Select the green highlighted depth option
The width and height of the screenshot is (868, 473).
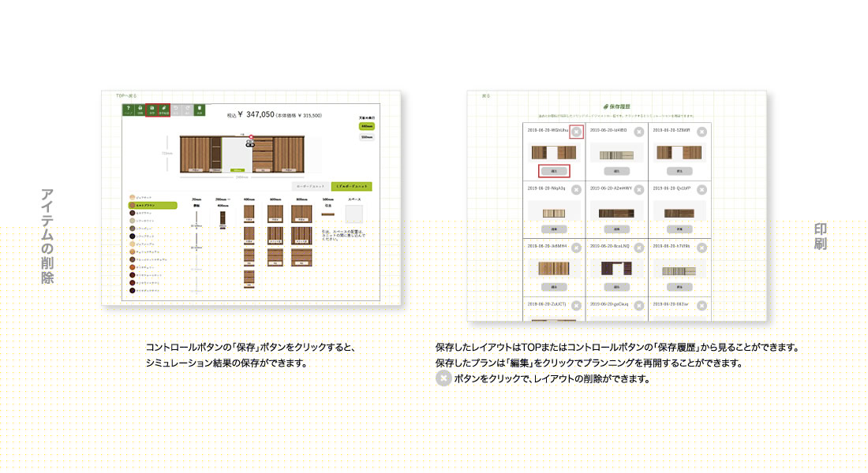pyautogui.click(x=366, y=125)
